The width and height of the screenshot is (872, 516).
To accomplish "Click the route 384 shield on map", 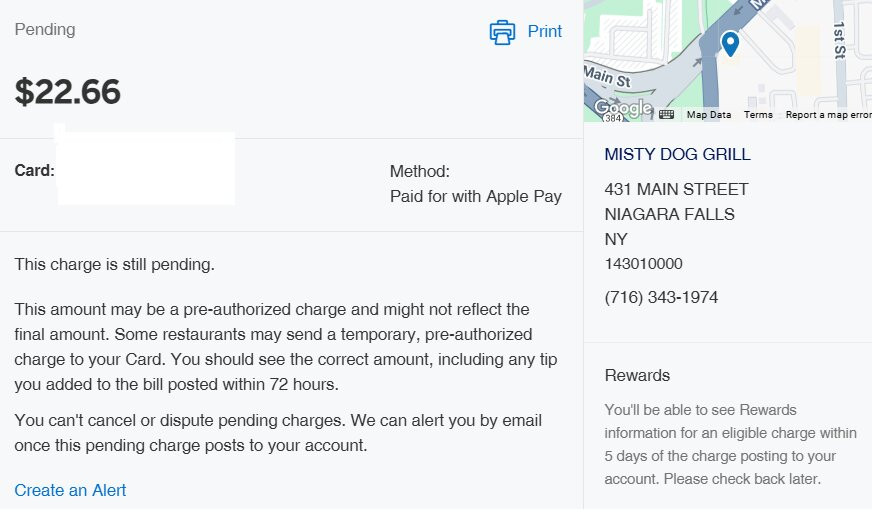I will [613, 119].
